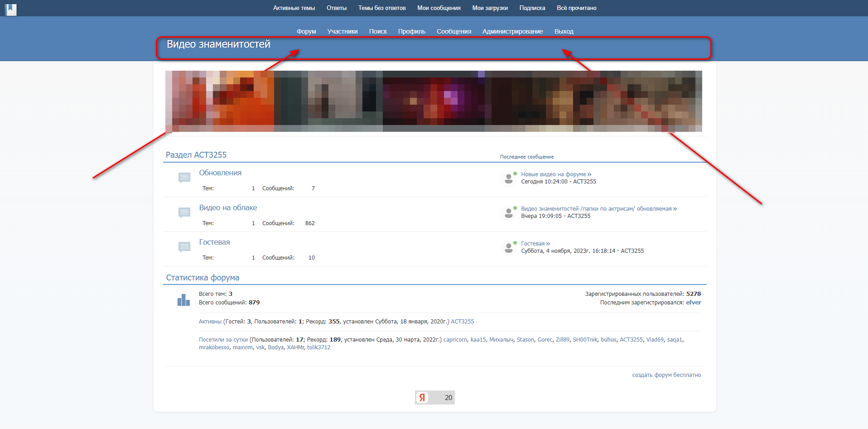
Task: Click the pixelated forum banner image
Action: (434, 101)
